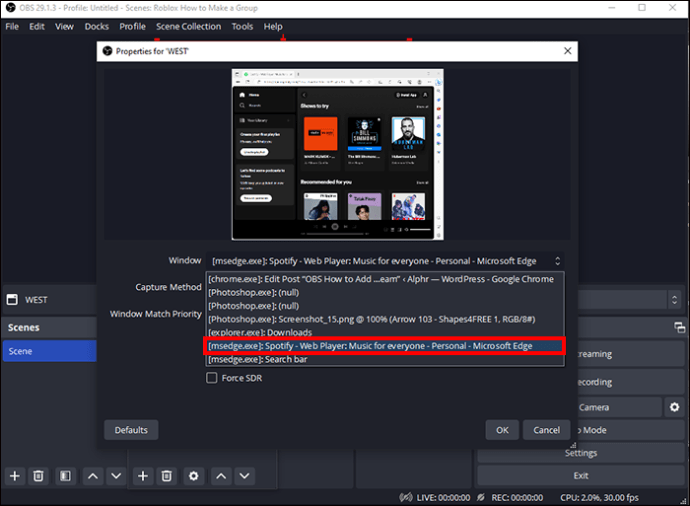
Task: Open the Docks menu
Action: click(97, 26)
